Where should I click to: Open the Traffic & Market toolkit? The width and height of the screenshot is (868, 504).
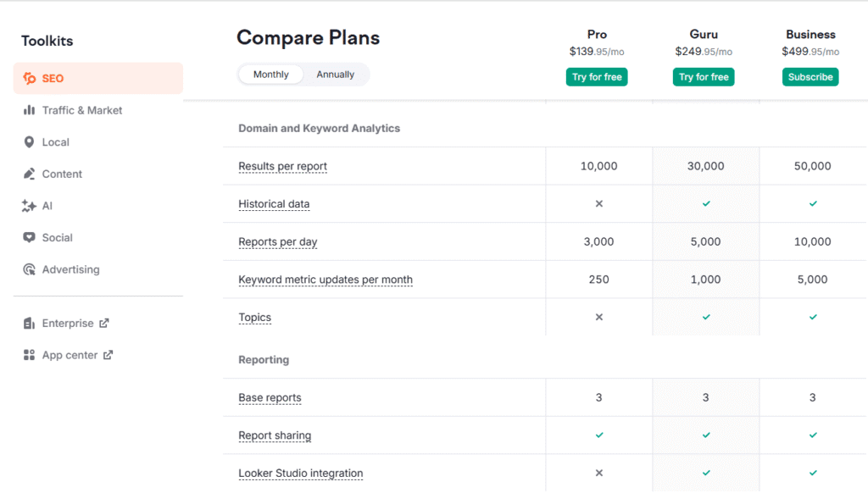[x=98, y=110]
